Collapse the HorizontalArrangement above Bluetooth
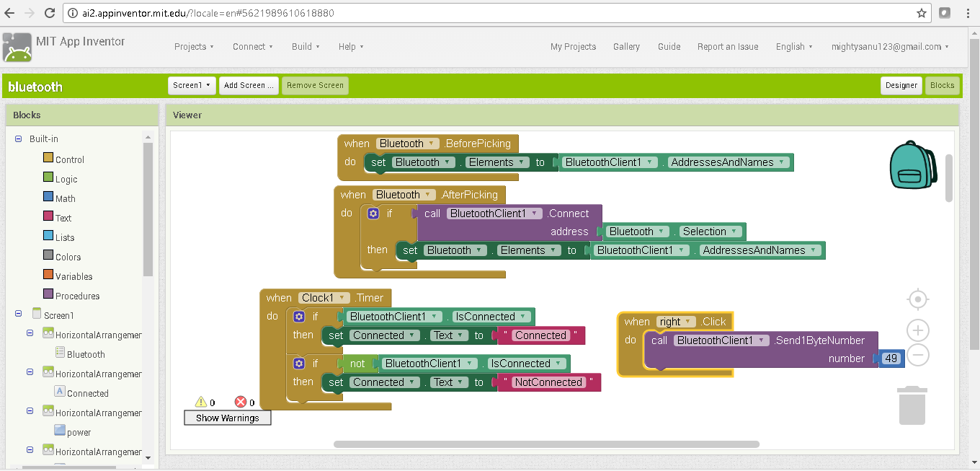 30,333
